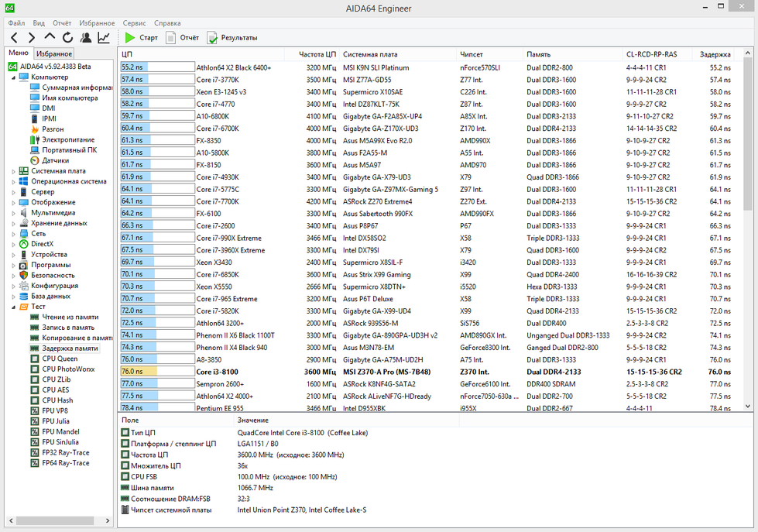Expand the Системная плата tree node
This screenshot has height=532, width=758.
click(13, 171)
